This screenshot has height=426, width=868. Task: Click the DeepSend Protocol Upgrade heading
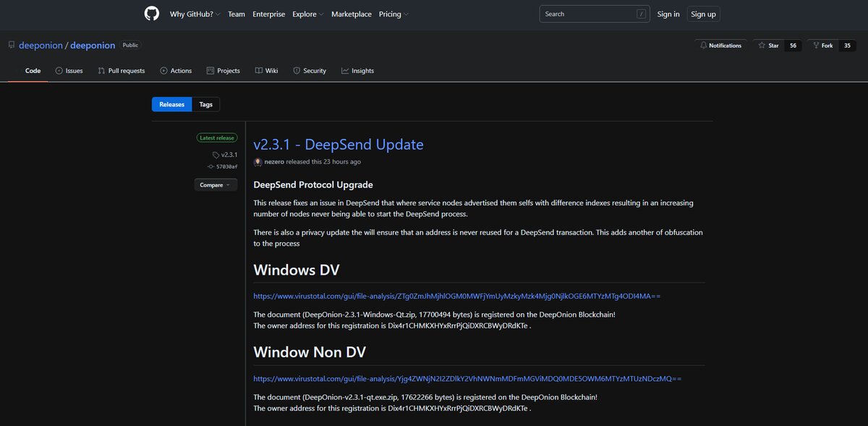coord(313,184)
